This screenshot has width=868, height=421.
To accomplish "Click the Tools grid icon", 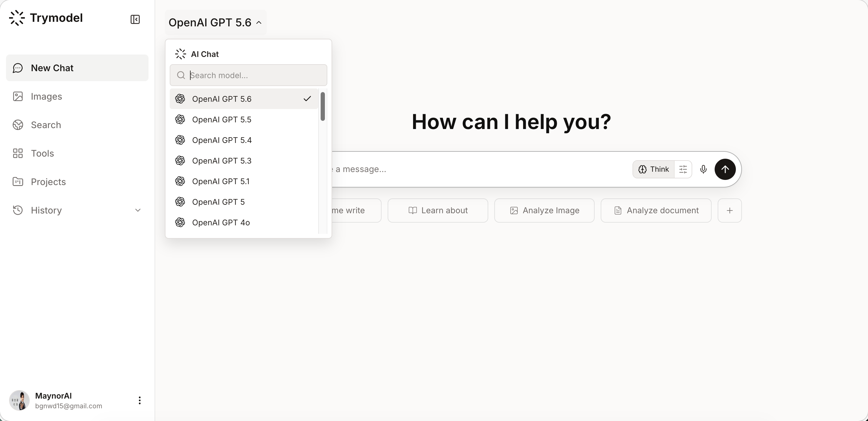I will (18, 153).
